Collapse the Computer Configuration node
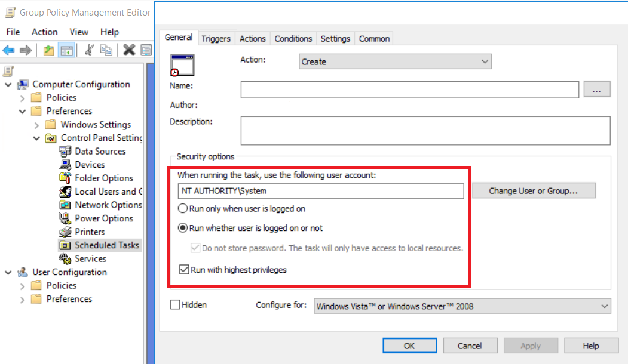This screenshot has height=364, width=628. tap(8, 84)
